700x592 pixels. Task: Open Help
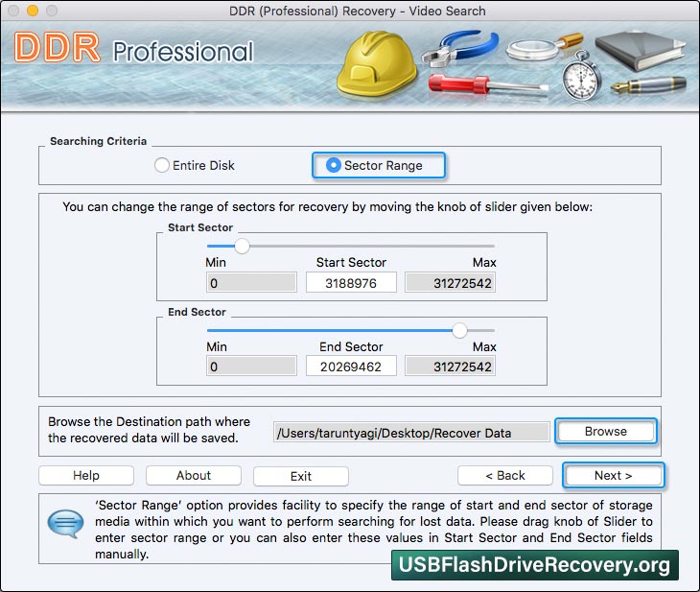pos(86,475)
